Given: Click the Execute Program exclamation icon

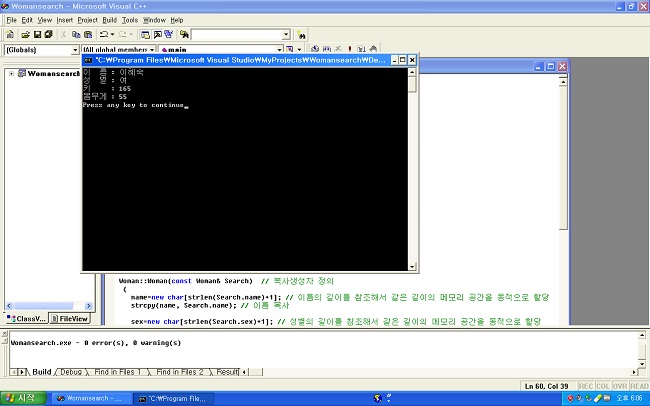Looking at the screenshot, I should coord(350,49).
